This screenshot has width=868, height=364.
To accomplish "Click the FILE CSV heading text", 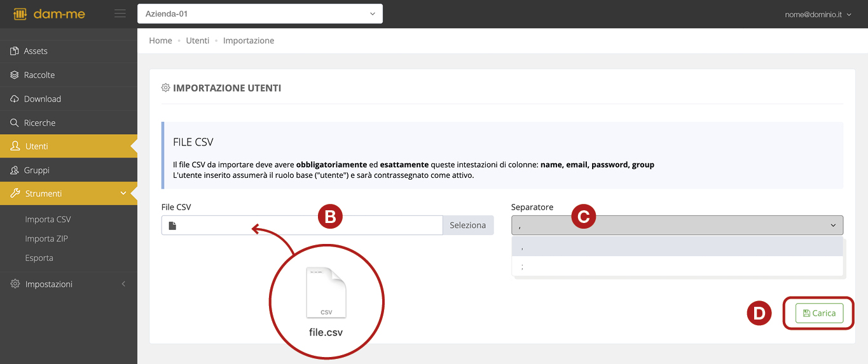I will (193, 142).
